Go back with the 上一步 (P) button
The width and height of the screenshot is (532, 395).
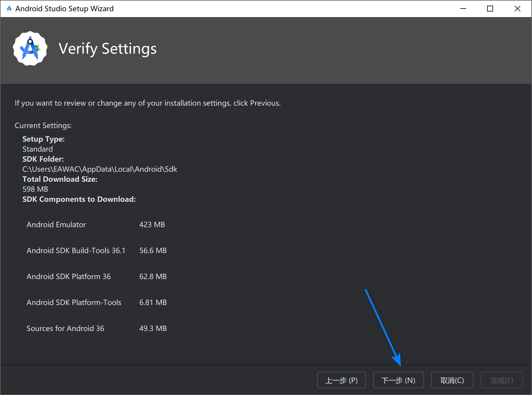tap(341, 380)
